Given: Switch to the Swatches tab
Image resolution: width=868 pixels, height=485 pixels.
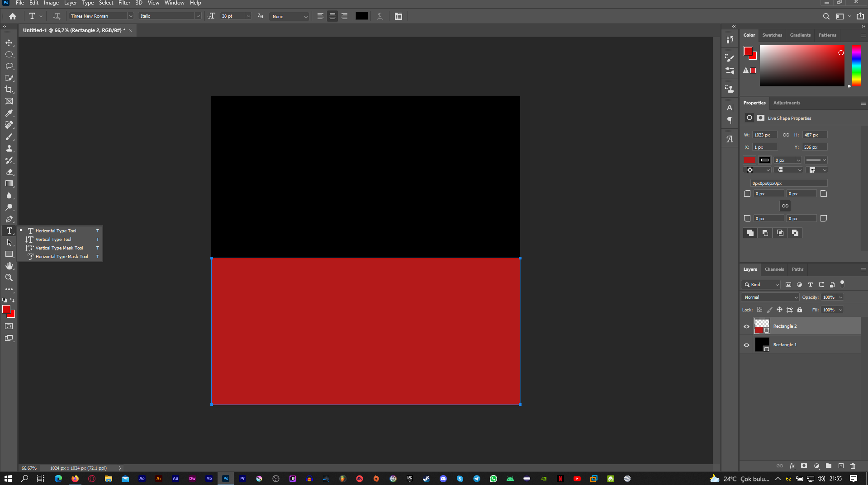Looking at the screenshot, I should tap(772, 35).
